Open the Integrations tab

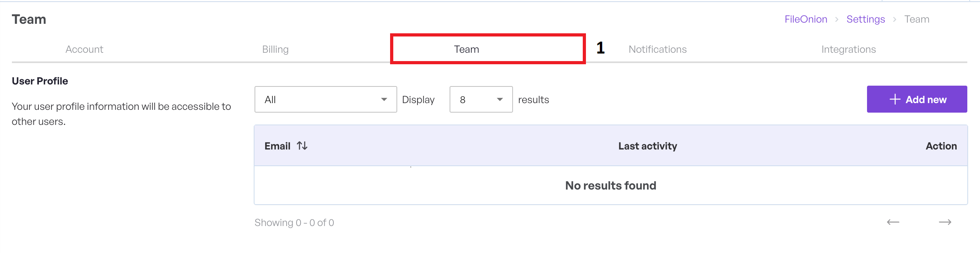pyautogui.click(x=848, y=49)
